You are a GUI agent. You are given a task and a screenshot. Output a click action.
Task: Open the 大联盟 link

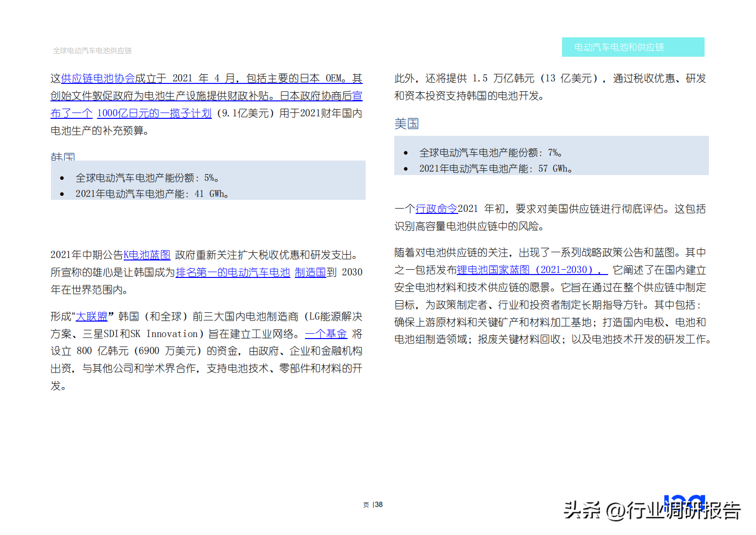92,316
